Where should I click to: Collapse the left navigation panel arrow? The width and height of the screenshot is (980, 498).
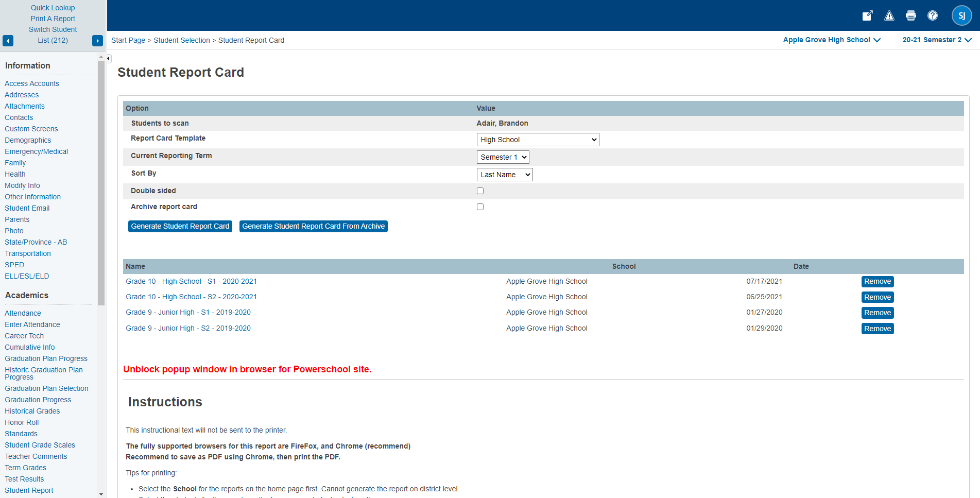tap(109, 59)
